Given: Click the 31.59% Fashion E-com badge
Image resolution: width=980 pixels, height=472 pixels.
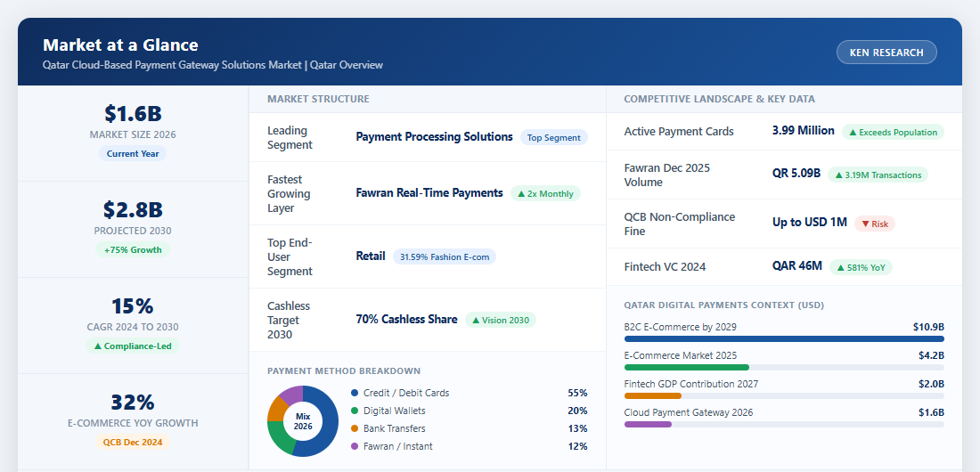Looking at the screenshot, I should pos(445,257).
